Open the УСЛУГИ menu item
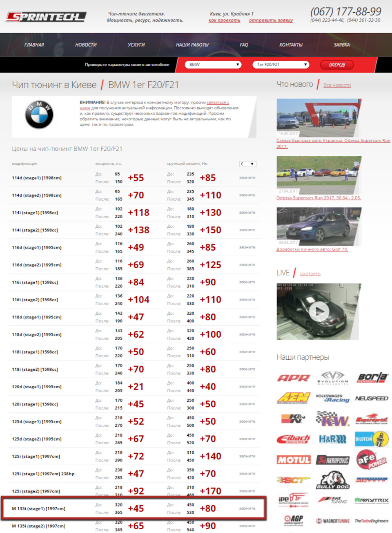 click(x=136, y=45)
